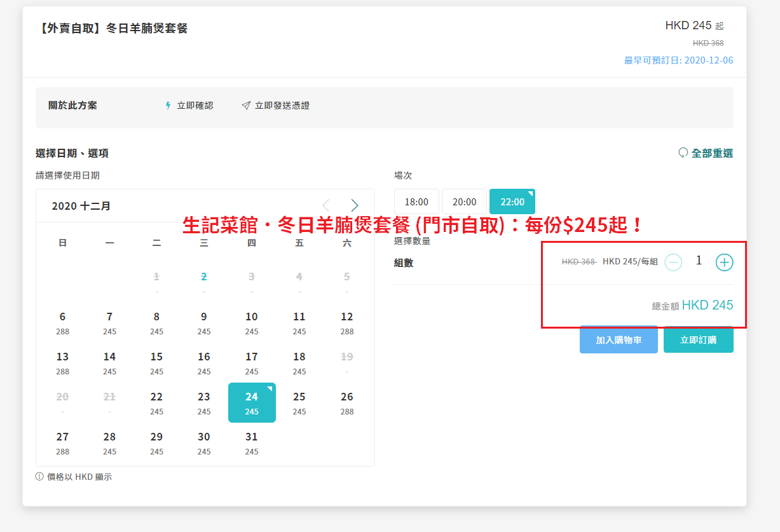Click the lightning icon for 立即確認
This screenshot has width=780, height=532.
point(168,106)
